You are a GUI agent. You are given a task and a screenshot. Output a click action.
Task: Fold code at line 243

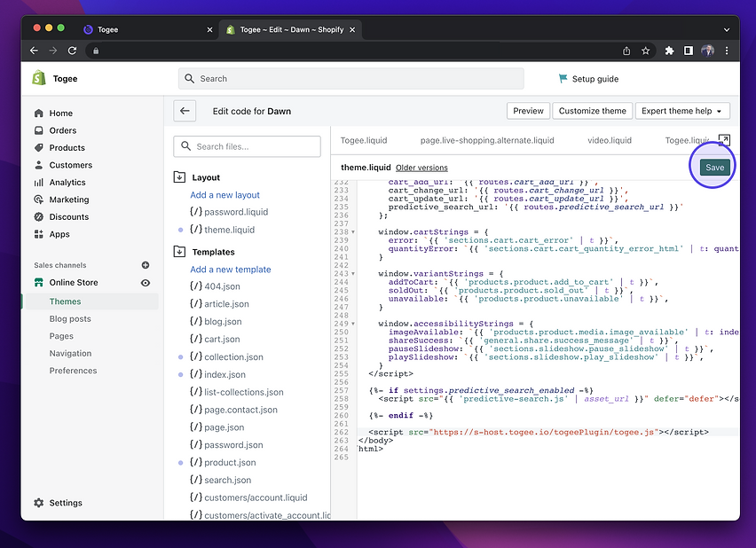(353, 274)
